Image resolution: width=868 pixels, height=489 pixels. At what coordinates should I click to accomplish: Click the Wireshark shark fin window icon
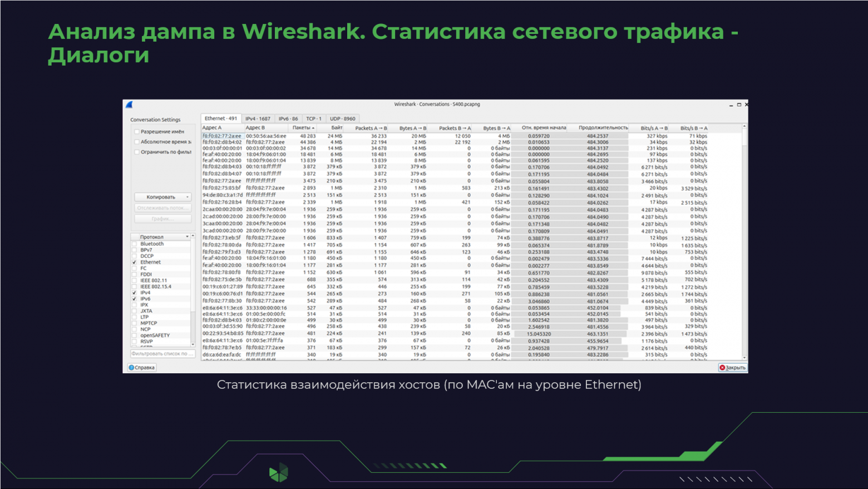coord(129,105)
